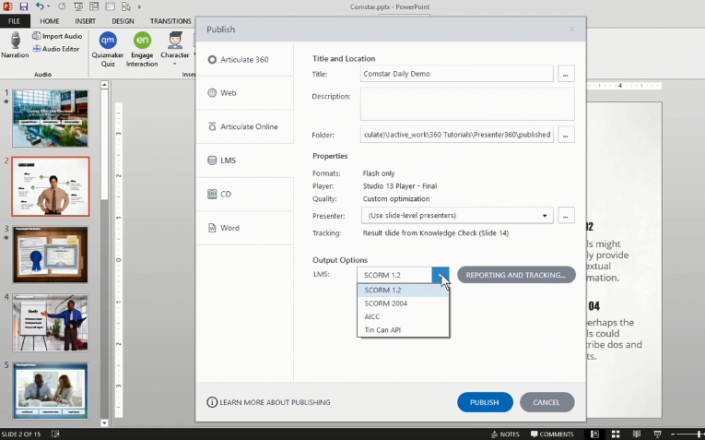Open the Narration microphone tool
This screenshot has height=440, width=705.
click(15, 45)
